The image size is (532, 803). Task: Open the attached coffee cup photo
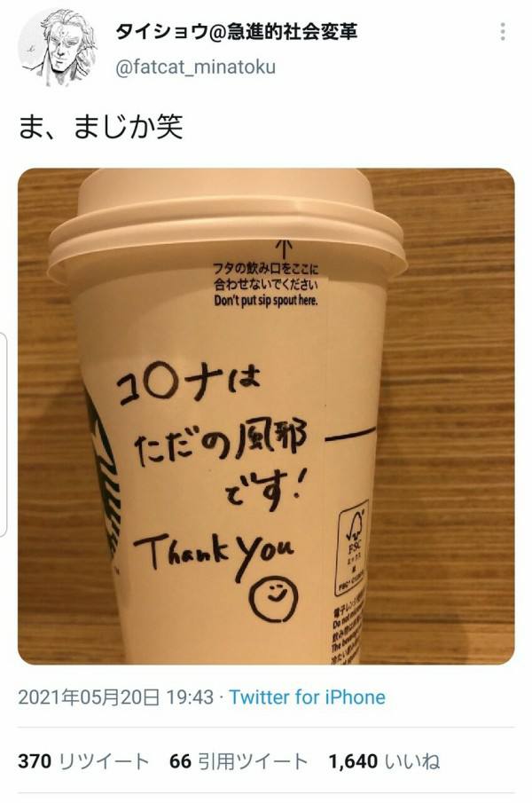pyautogui.click(x=266, y=416)
